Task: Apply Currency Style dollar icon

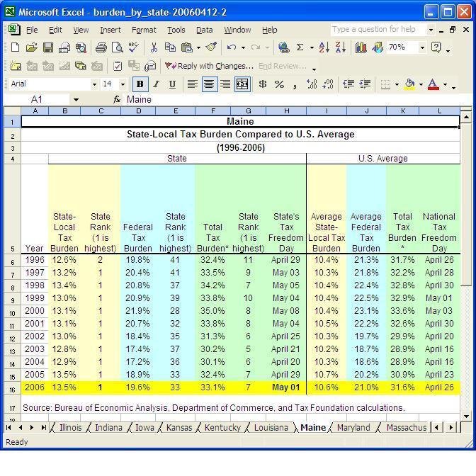Action: coord(263,84)
